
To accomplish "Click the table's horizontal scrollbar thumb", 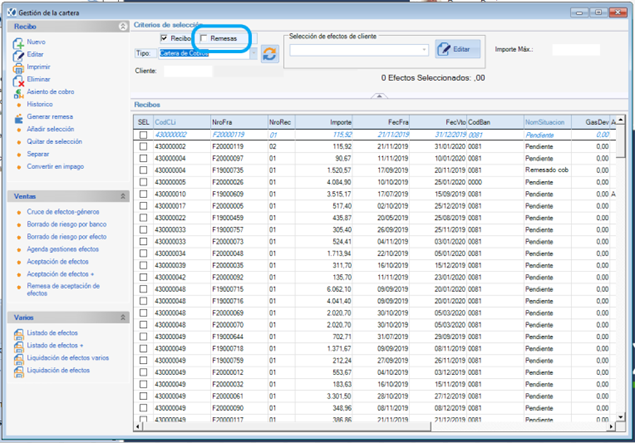I will click(x=286, y=426).
